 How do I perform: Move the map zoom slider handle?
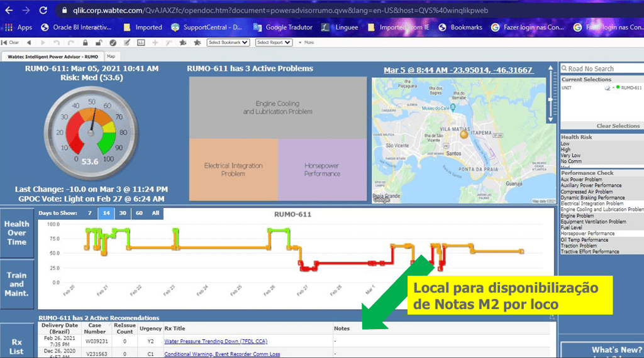pos(550,100)
